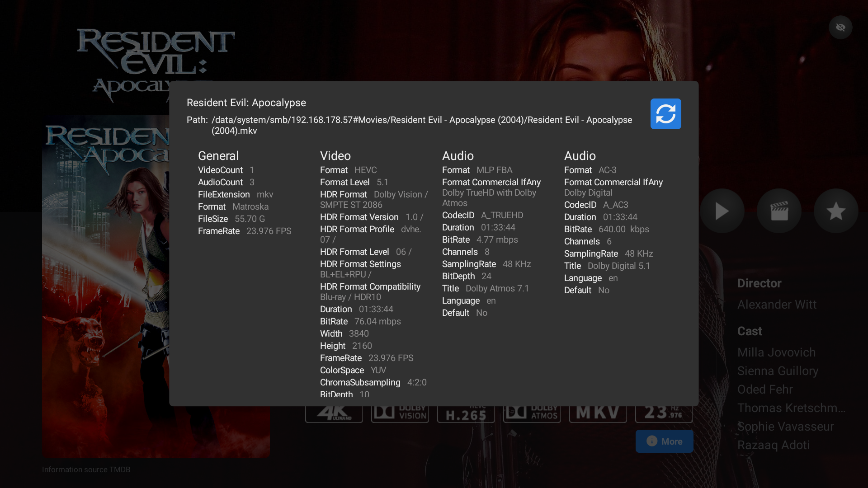Image resolution: width=868 pixels, height=488 pixels.
Task: Select cast member Oded Fehr
Action: coord(765,389)
